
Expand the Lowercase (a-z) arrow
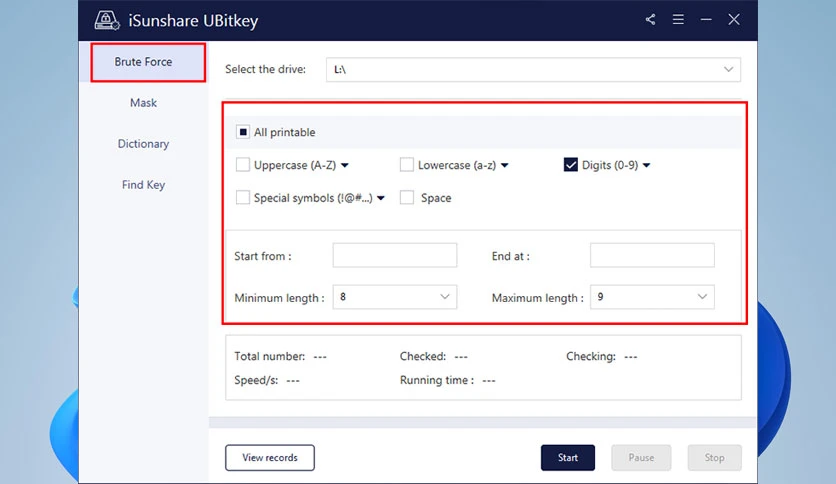[504, 165]
